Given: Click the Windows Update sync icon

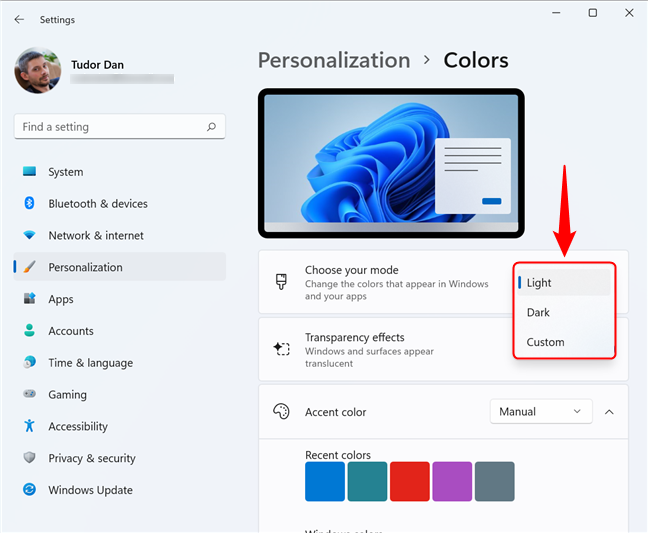Looking at the screenshot, I should pyautogui.click(x=29, y=490).
